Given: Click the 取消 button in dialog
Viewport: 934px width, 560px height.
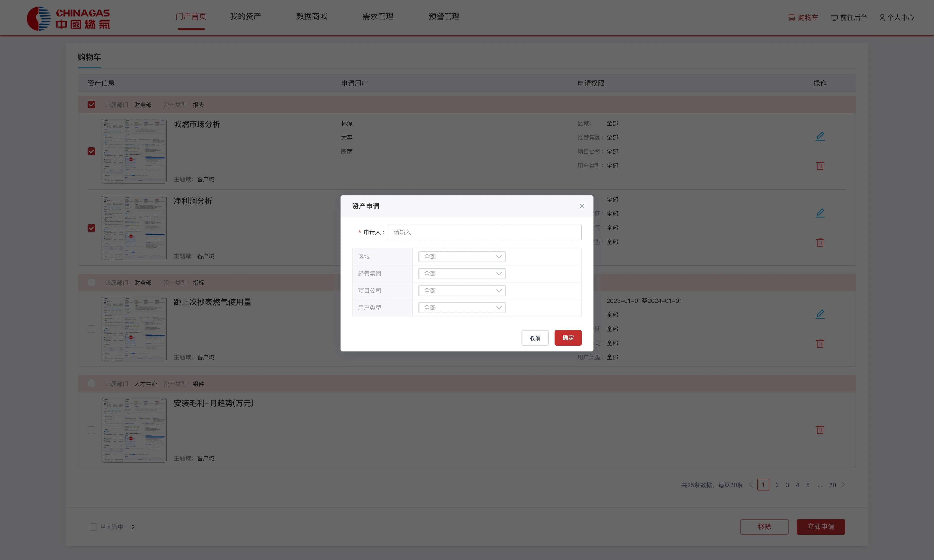Looking at the screenshot, I should (x=535, y=338).
